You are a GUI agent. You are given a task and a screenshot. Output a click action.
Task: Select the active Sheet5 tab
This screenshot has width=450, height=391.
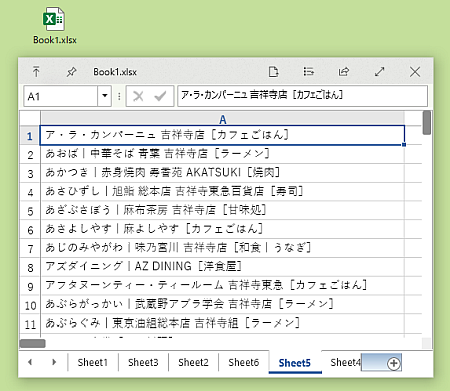click(295, 363)
